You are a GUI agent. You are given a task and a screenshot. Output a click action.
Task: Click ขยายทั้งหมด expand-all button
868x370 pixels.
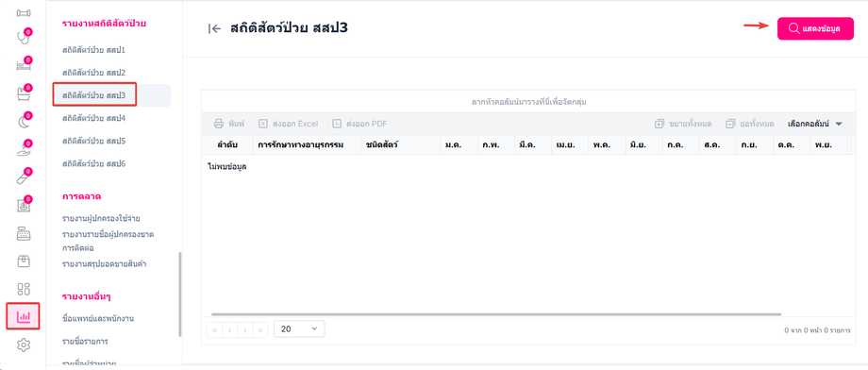[x=682, y=124]
